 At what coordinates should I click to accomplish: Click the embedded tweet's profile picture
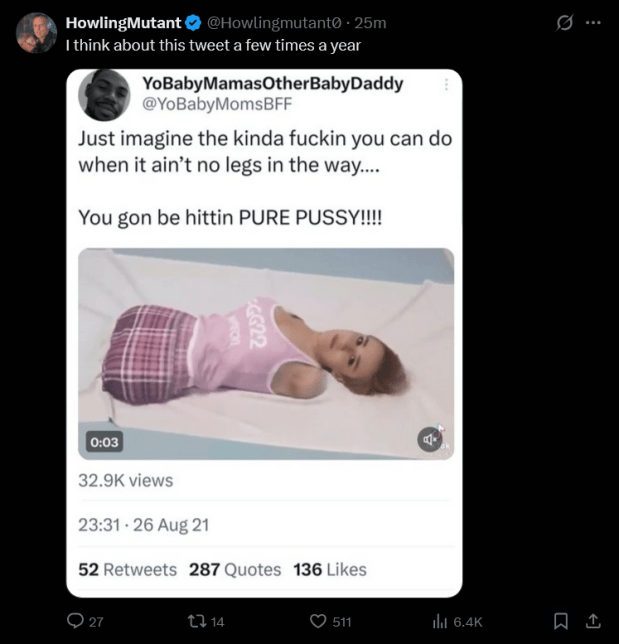point(104,95)
